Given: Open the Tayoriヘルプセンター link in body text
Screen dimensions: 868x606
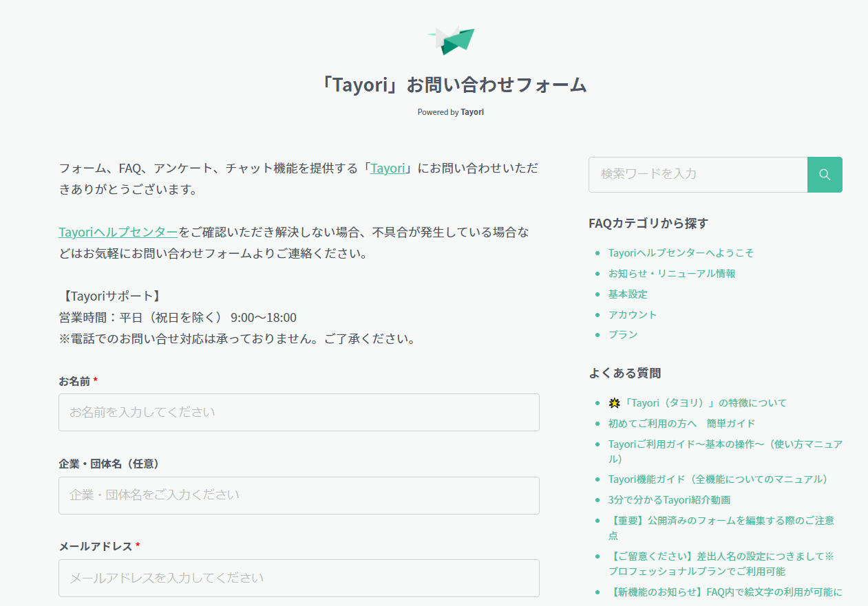Looking at the screenshot, I should coord(118,232).
